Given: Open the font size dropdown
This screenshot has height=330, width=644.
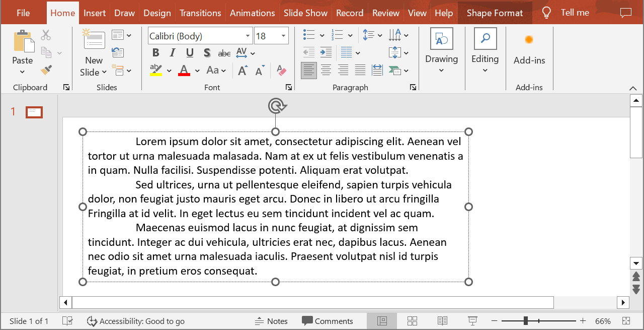Looking at the screenshot, I should click(x=283, y=35).
